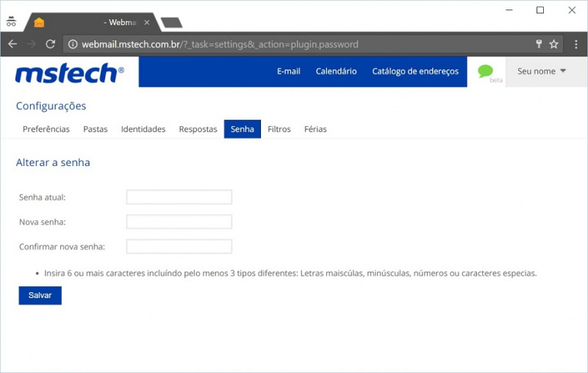
Task: Close the browser window
Action: [x=572, y=10]
